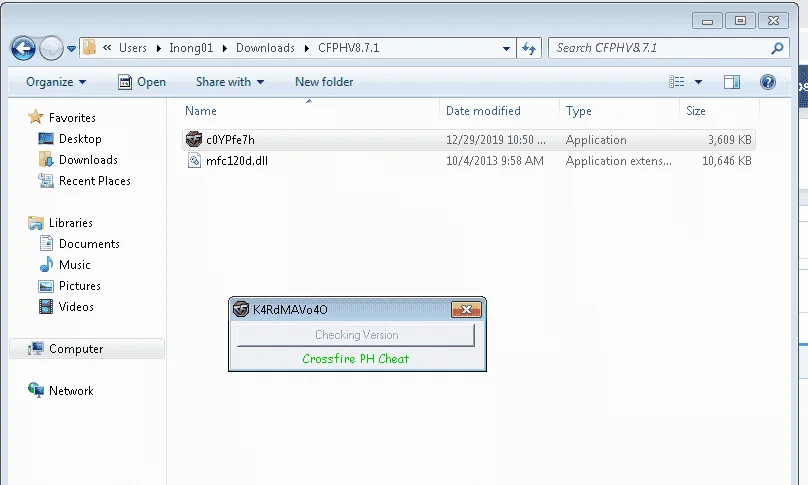Click the 3,609 KB size cell
The height and width of the screenshot is (485, 808).
click(730, 140)
